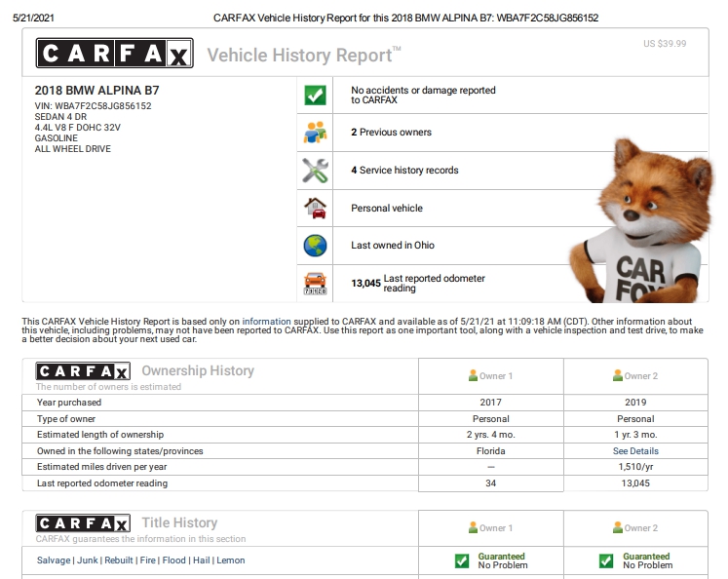Screen dimensions: 728x579
Task: Click 'Year purchased' row label
Action: [x=69, y=403]
